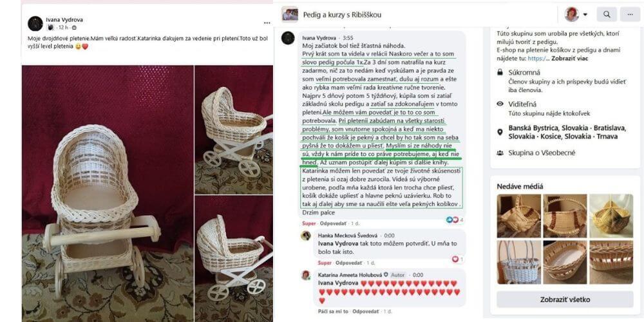Click Ivana Vydrova's avatar on the post
This screenshot has width=644, height=322.
point(35,23)
